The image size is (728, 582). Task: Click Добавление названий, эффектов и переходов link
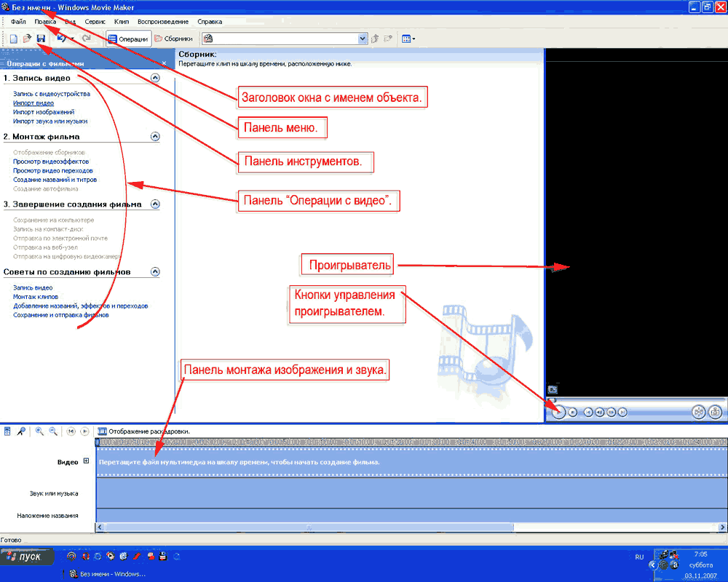coord(80,306)
